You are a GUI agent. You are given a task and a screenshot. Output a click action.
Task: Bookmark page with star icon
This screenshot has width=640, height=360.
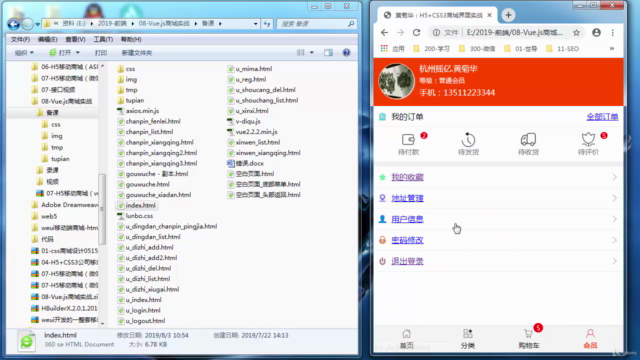(576, 33)
